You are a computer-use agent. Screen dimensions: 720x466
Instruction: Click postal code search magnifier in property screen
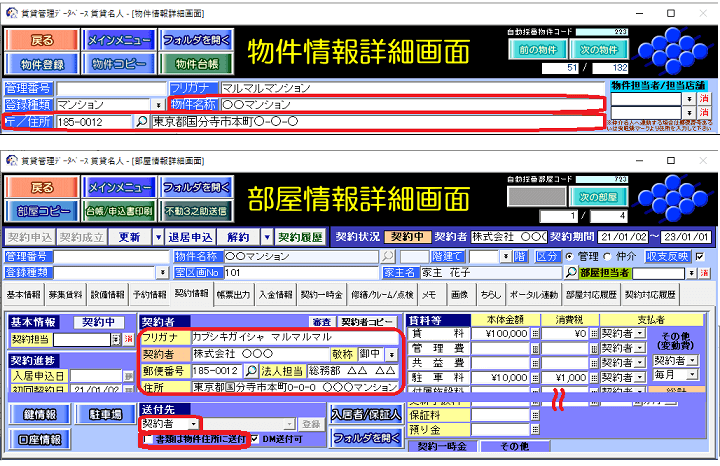tap(141, 122)
